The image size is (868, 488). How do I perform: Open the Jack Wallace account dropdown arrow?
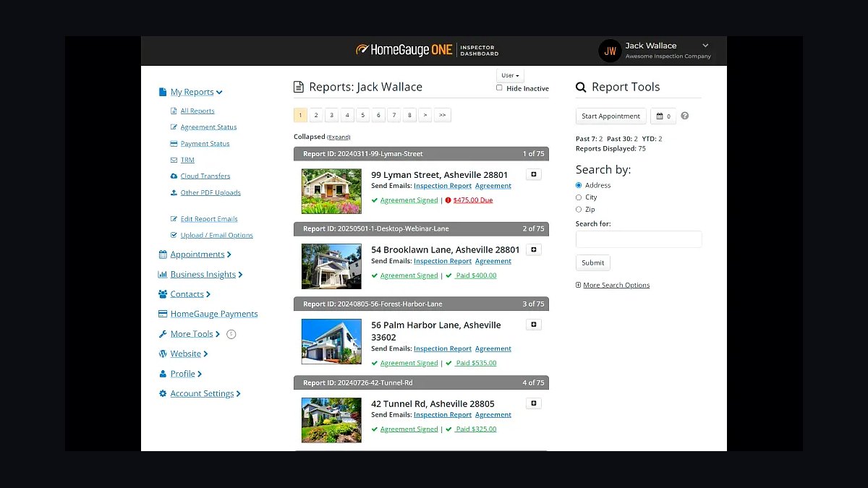(x=705, y=46)
